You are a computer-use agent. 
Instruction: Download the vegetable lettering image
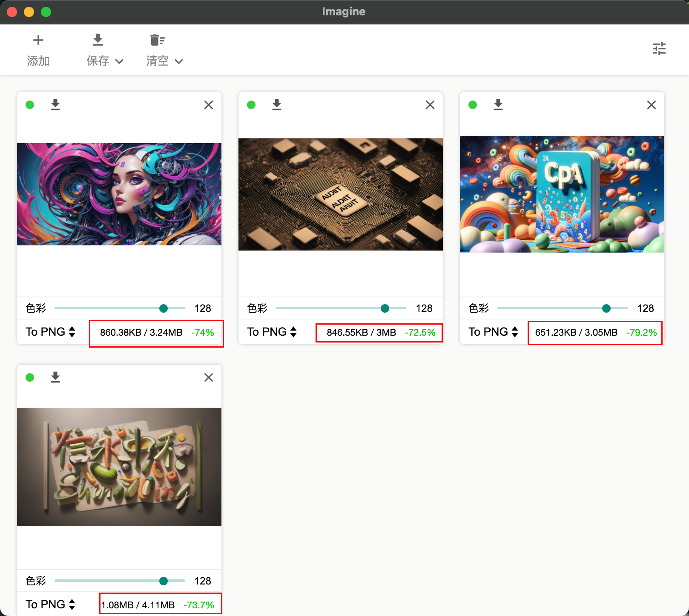point(55,377)
